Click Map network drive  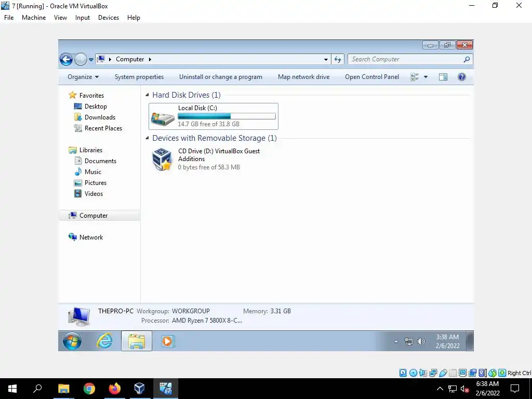pyautogui.click(x=303, y=77)
